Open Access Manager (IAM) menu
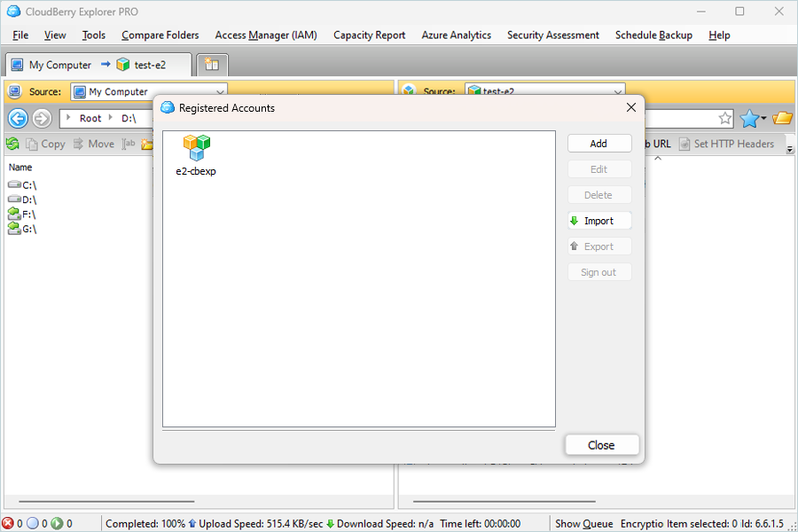Screen dimensions: 798x532 point(266,35)
